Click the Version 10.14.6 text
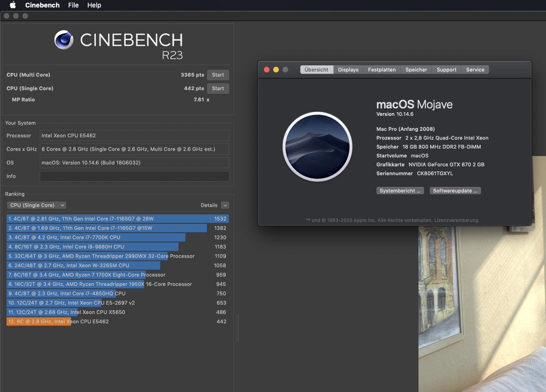 395,114
